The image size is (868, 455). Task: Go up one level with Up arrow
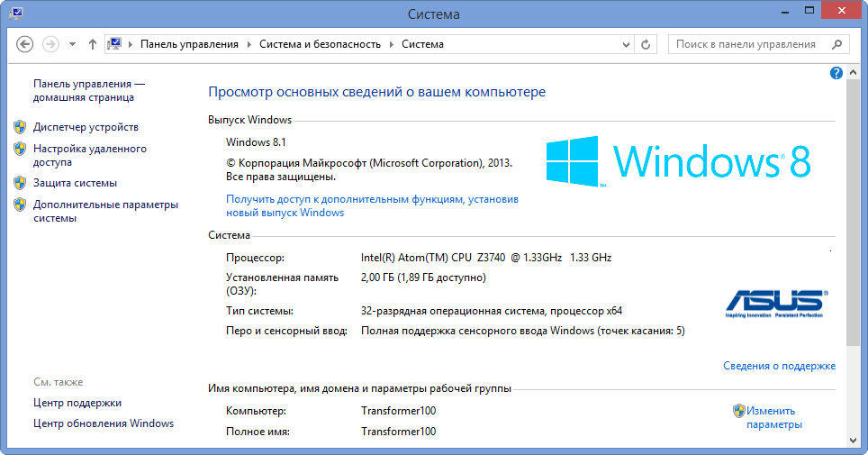pos(93,44)
